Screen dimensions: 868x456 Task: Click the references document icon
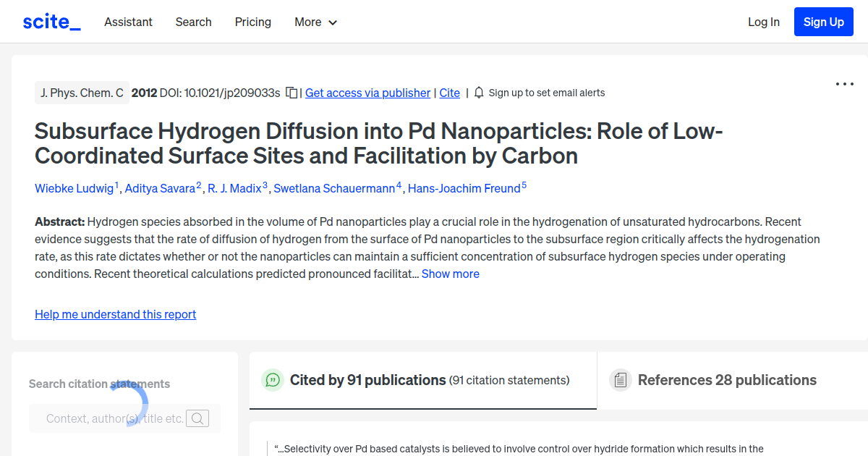(x=620, y=379)
